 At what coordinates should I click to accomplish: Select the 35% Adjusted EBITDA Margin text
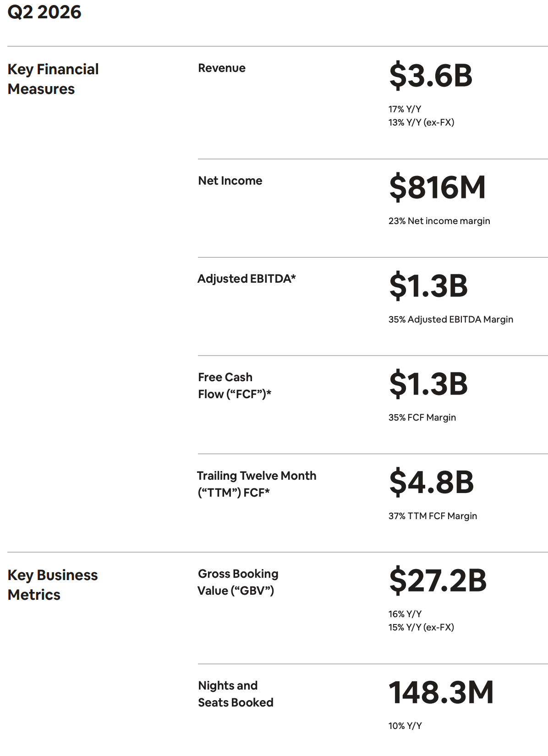point(451,319)
